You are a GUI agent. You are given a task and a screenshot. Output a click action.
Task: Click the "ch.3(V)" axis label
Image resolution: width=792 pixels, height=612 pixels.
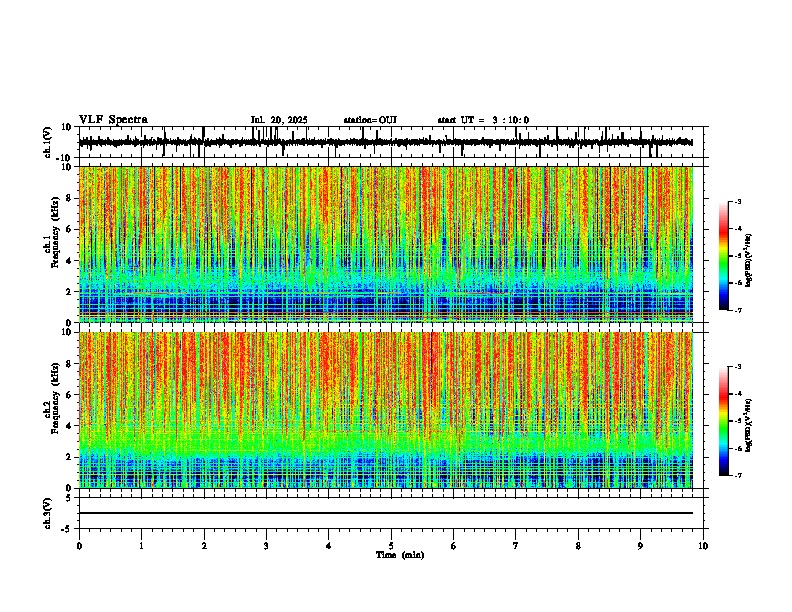(x=48, y=513)
